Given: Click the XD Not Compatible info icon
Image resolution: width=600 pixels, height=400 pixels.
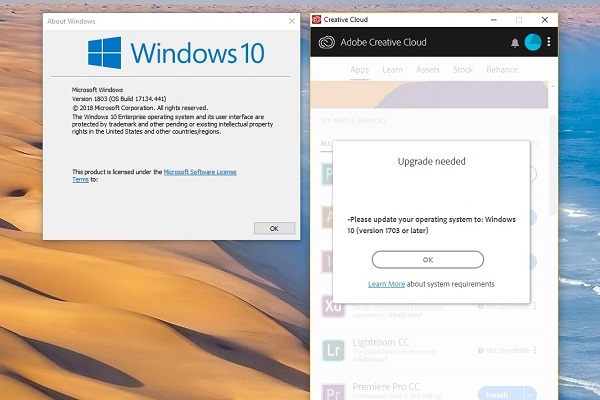Looking at the screenshot, I should tap(481, 306).
